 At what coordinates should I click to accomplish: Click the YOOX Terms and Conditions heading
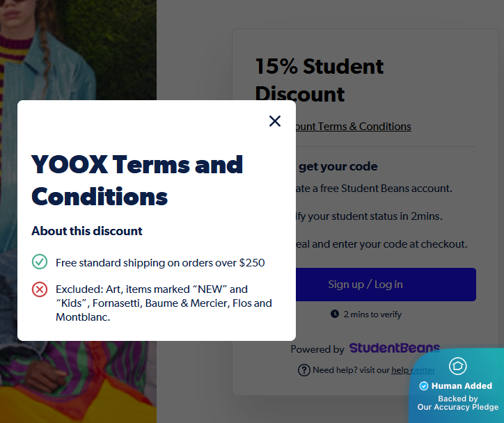click(137, 180)
